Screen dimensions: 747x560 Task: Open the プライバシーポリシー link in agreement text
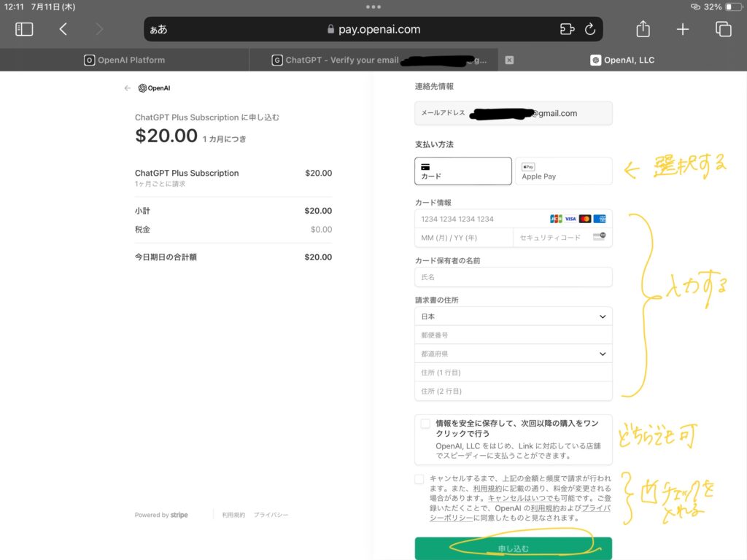click(x=520, y=513)
